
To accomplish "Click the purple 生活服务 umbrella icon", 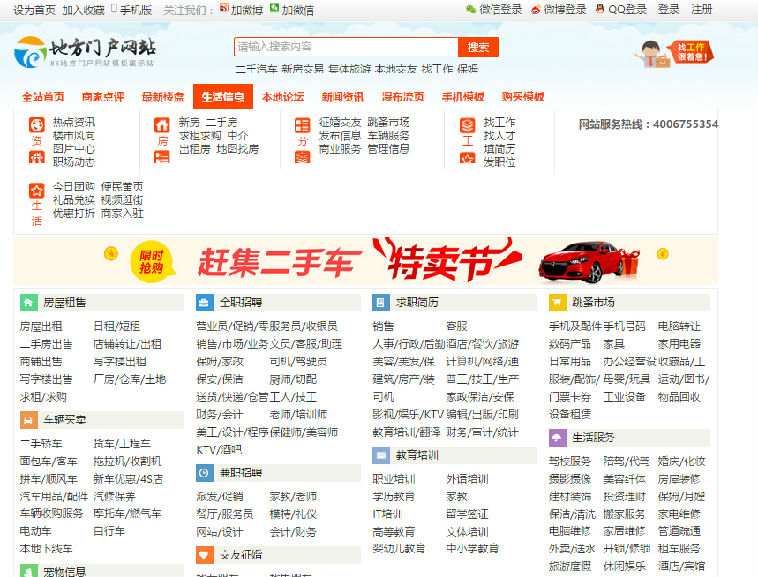I will tap(557, 438).
